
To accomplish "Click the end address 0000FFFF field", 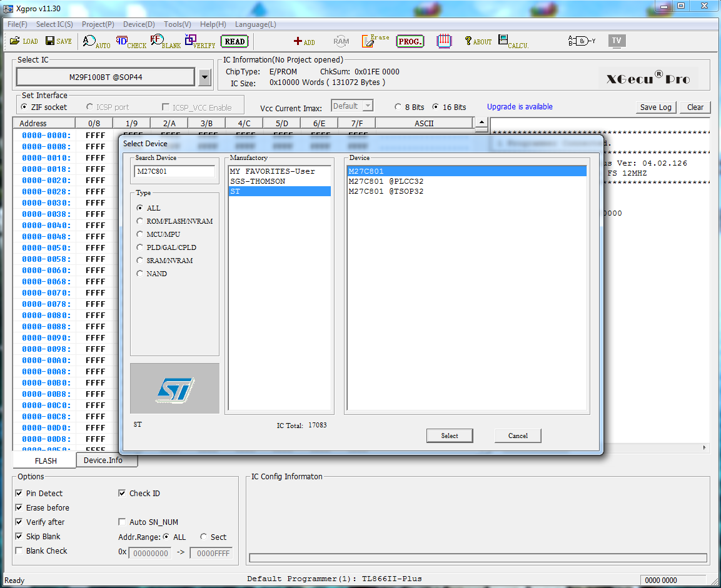I will coord(211,552).
